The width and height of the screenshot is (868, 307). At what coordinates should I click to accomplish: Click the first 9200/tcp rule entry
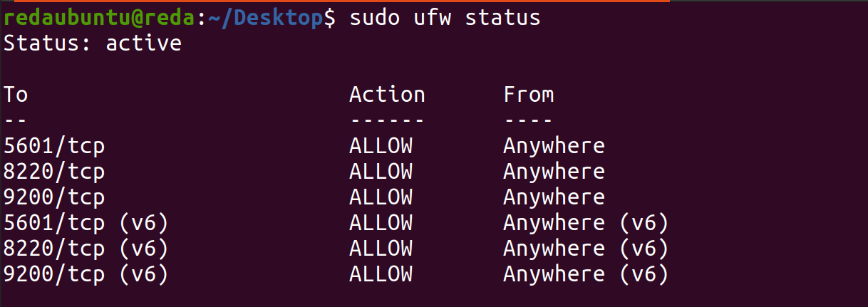click(54, 197)
